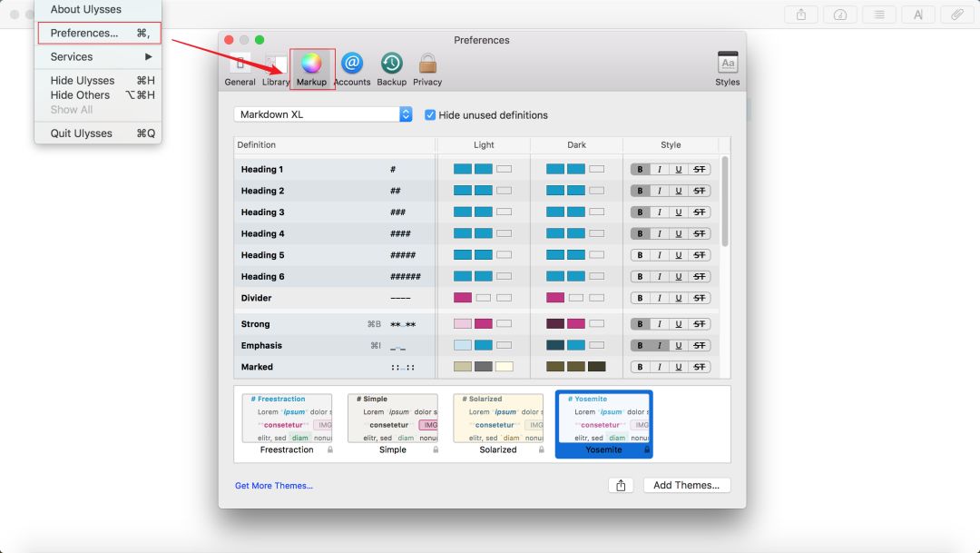Click the list navigation icon in main toolbar
The image size is (980, 553).
[879, 15]
